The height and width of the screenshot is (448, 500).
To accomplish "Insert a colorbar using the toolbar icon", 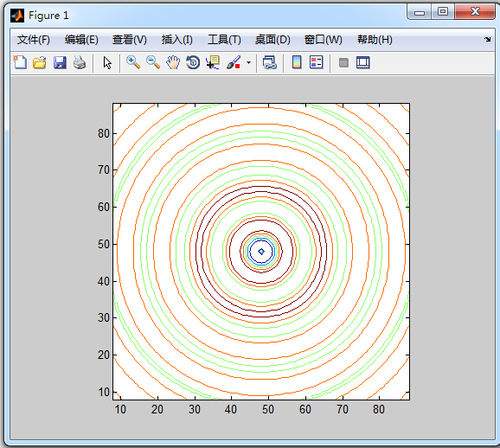I will 297,62.
